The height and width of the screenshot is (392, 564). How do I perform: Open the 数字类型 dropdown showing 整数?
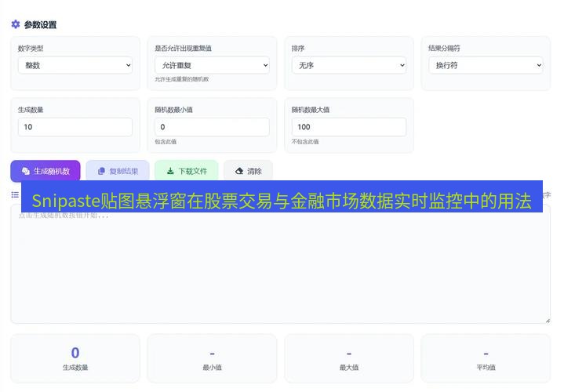75,65
